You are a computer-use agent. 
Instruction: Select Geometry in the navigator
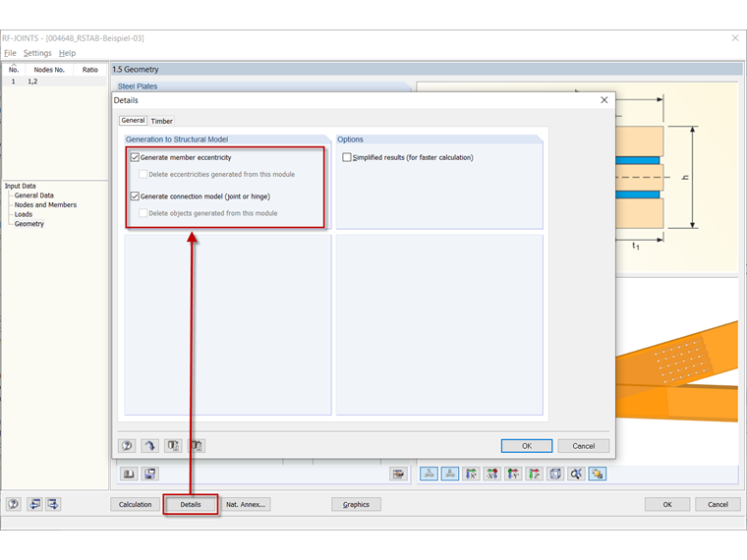[x=29, y=224]
